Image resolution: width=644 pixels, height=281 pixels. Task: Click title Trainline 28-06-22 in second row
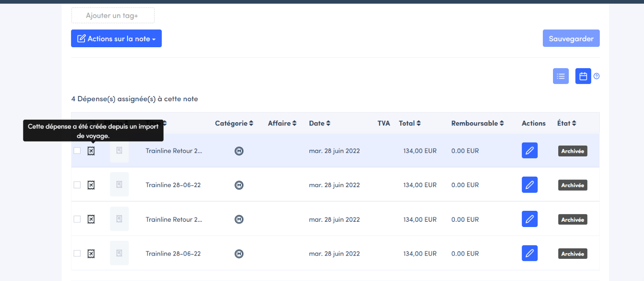coord(173,185)
